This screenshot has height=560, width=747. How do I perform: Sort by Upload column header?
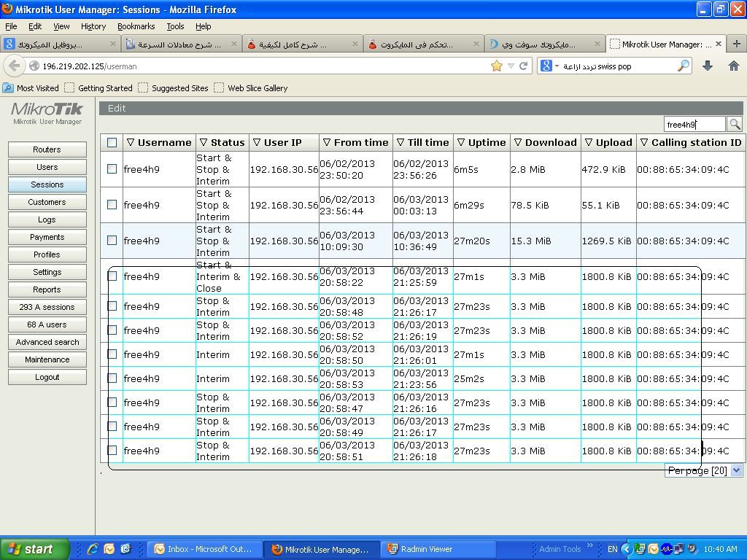point(608,142)
